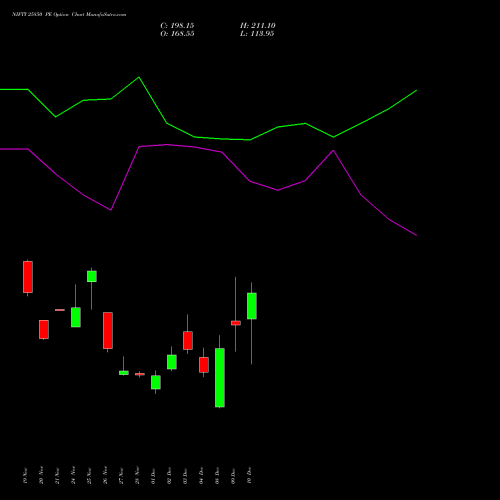Image resolution: width=500 pixels, height=500 pixels.
Task: Click the peak of the green indicator line
Action: tap(139, 77)
